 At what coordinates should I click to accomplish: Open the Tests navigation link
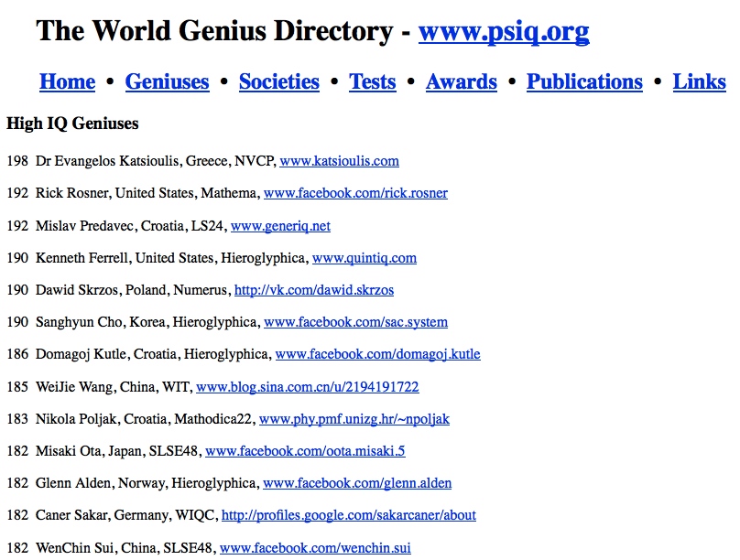tap(372, 82)
